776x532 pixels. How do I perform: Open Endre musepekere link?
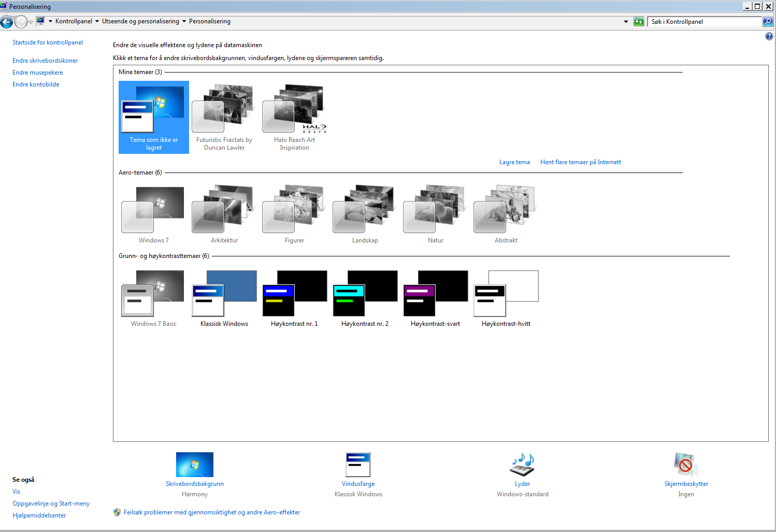pos(38,73)
